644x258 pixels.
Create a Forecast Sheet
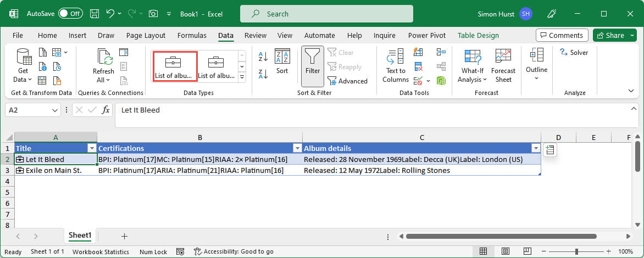[503, 65]
